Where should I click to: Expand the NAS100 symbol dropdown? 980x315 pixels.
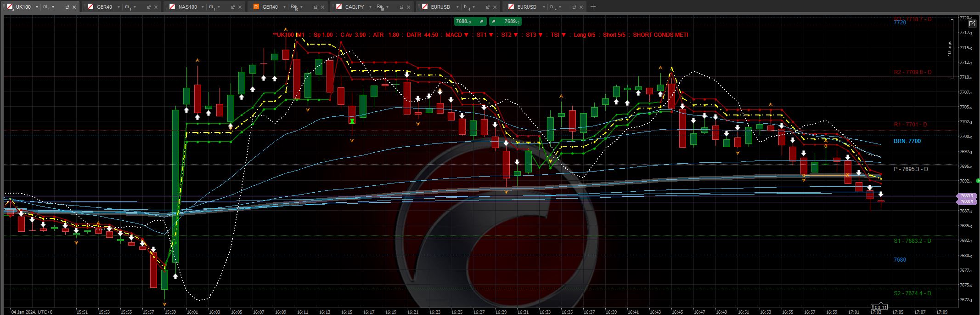203,7
